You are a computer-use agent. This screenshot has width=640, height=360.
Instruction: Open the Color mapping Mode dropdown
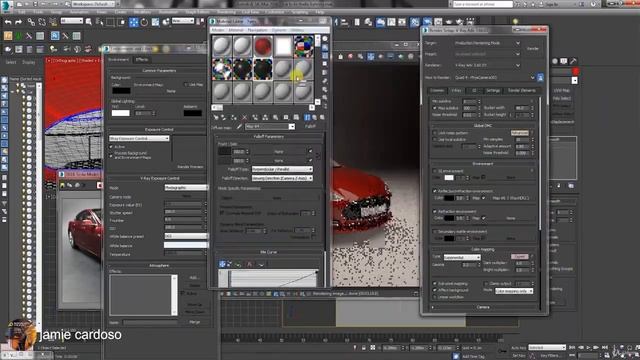[x=514, y=291]
